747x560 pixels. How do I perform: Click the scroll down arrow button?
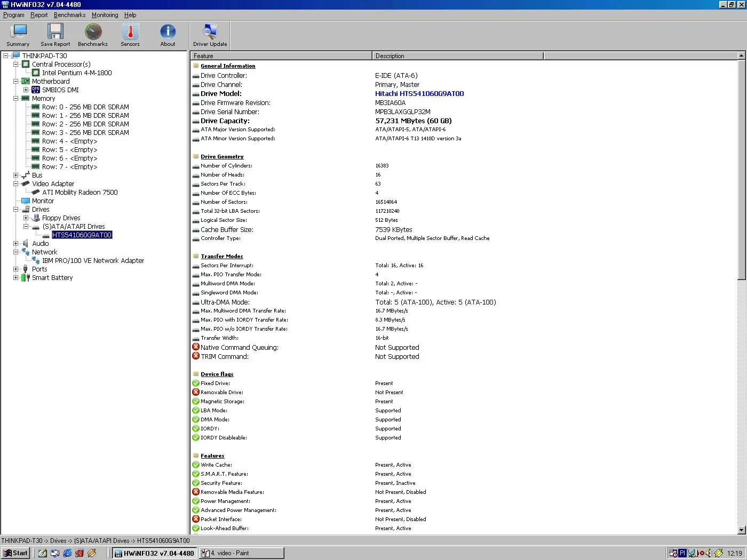click(x=742, y=530)
